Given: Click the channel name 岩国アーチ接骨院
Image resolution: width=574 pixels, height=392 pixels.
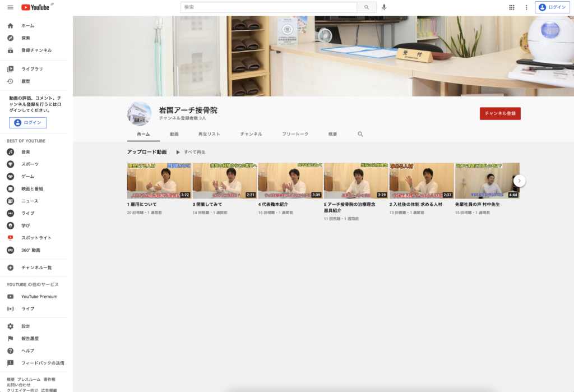Looking at the screenshot, I should [188, 110].
